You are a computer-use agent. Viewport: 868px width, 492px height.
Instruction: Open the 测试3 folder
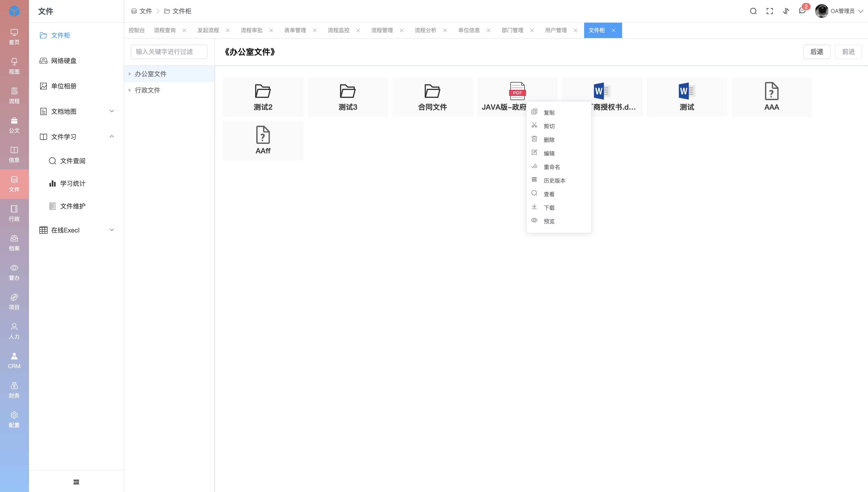click(x=348, y=97)
